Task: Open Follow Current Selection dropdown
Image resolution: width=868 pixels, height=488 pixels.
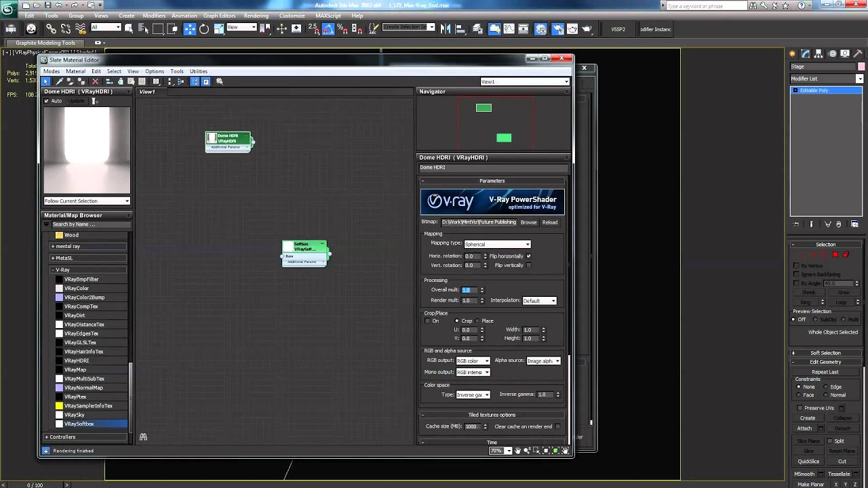Action: [87, 201]
